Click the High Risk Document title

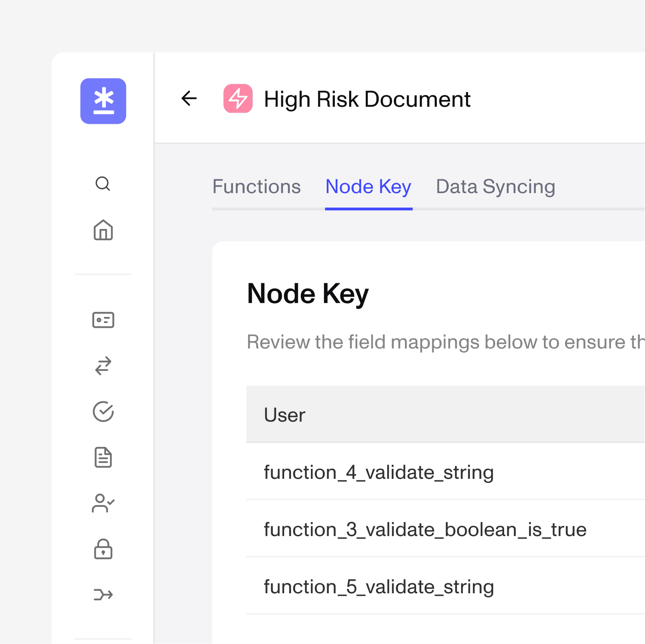click(367, 99)
